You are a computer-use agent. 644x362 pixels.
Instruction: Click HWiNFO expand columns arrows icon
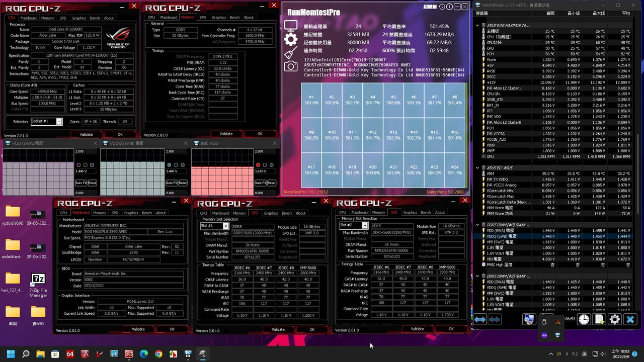pyautogui.click(x=480, y=319)
